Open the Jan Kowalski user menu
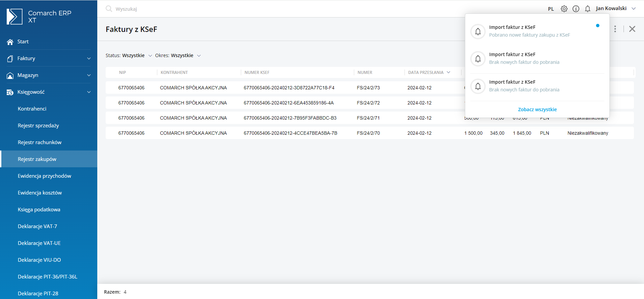 [x=615, y=8]
